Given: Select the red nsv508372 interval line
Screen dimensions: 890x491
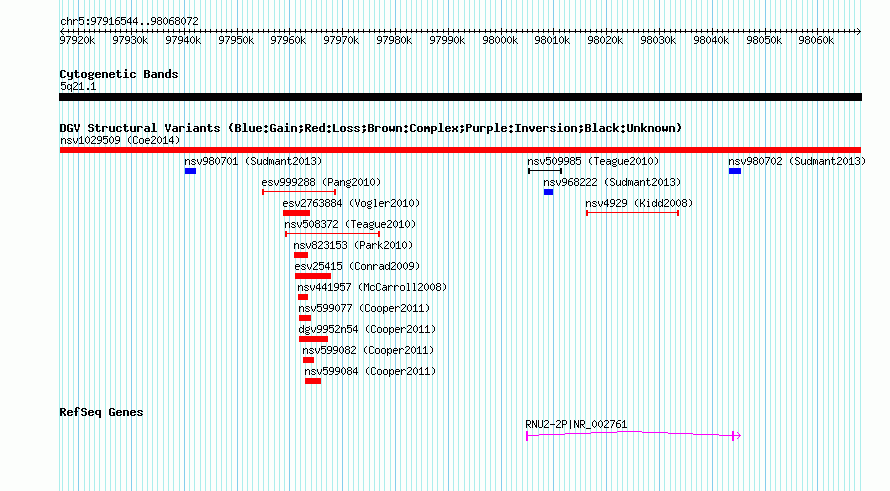Looking at the screenshot, I should [333, 234].
